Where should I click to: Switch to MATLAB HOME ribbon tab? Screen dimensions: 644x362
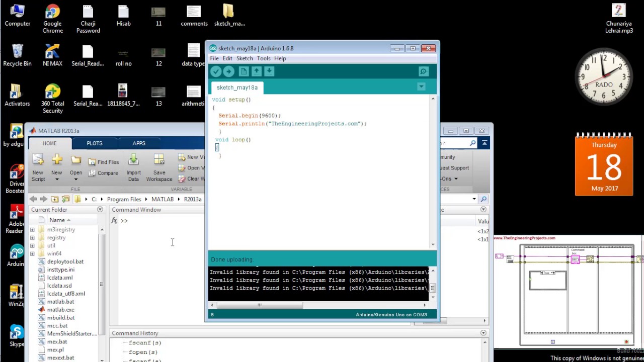coord(49,143)
